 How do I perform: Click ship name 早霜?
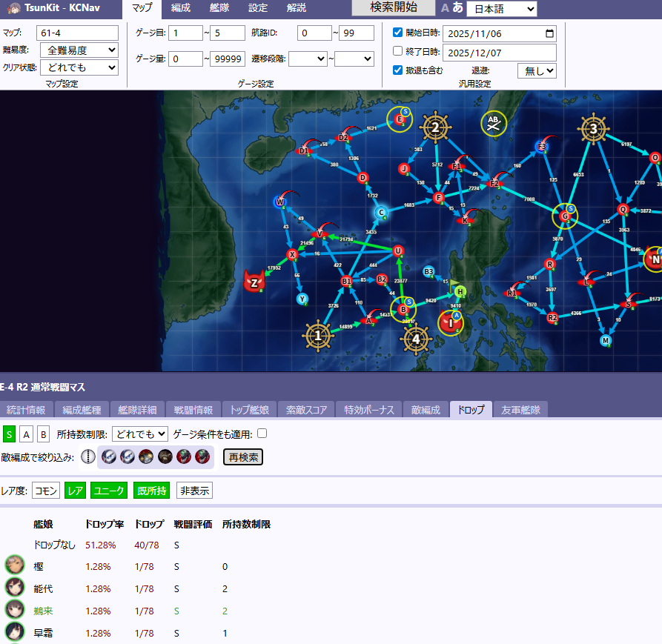43,633
